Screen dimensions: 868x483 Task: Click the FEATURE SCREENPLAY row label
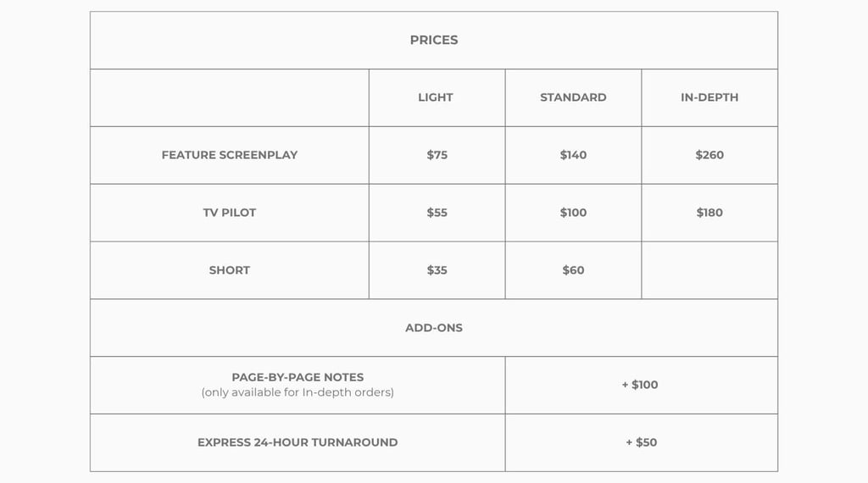pyautogui.click(x=229, y=155)
